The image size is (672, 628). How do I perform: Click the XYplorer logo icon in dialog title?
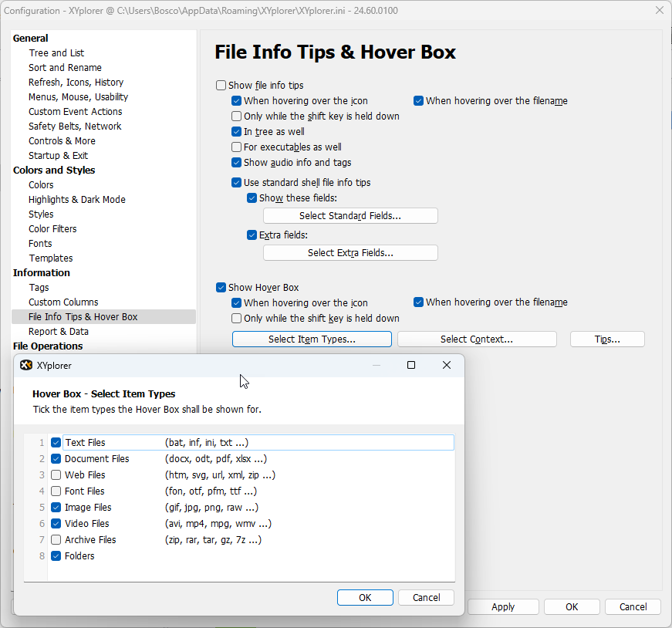tap(26, 365)
